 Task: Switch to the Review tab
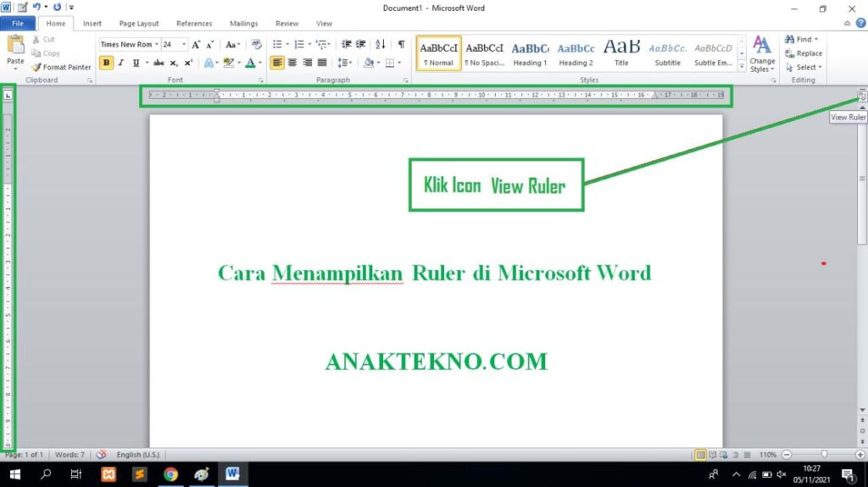pos(287,23)
